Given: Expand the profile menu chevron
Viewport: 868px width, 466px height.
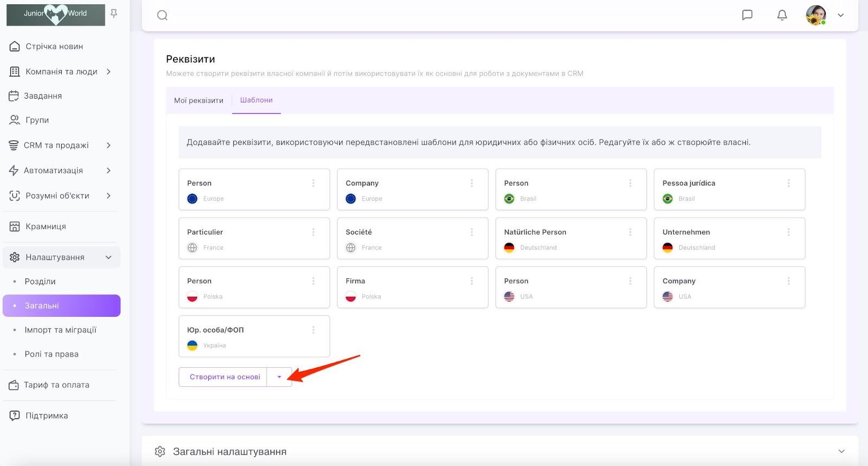Looking at the screenshot, I should (840, 15).
